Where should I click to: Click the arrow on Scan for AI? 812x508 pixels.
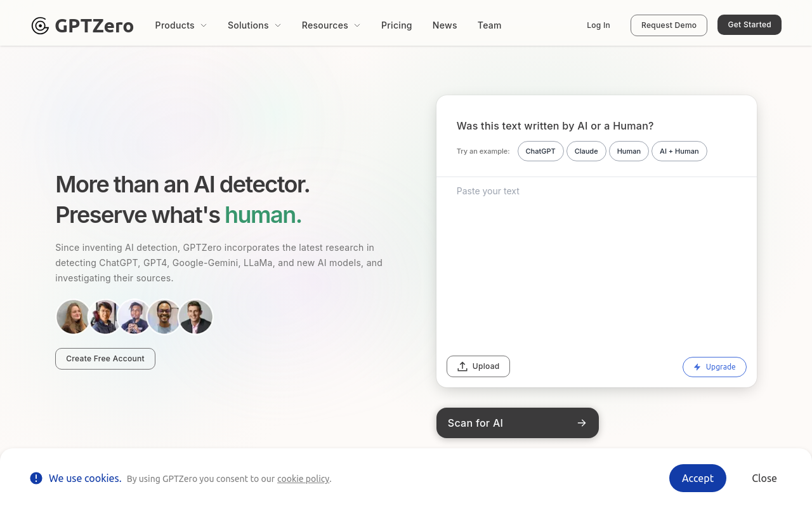[x=582, y=423]
